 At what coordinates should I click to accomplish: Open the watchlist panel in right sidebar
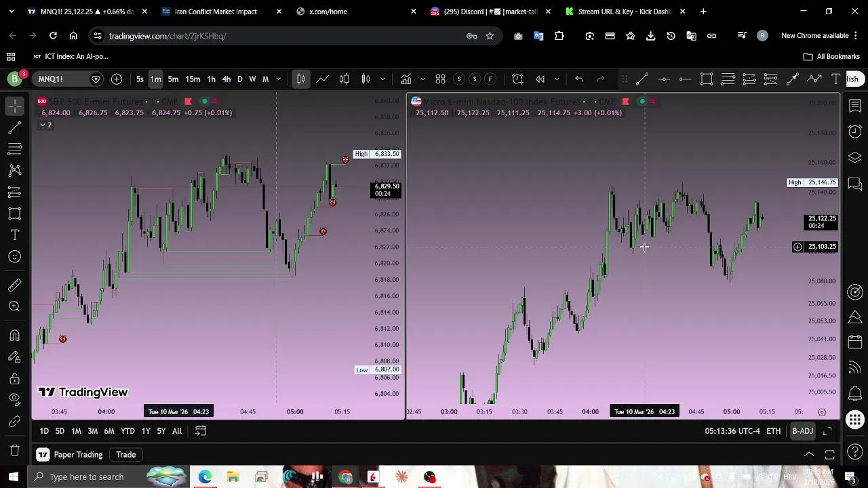855,106
